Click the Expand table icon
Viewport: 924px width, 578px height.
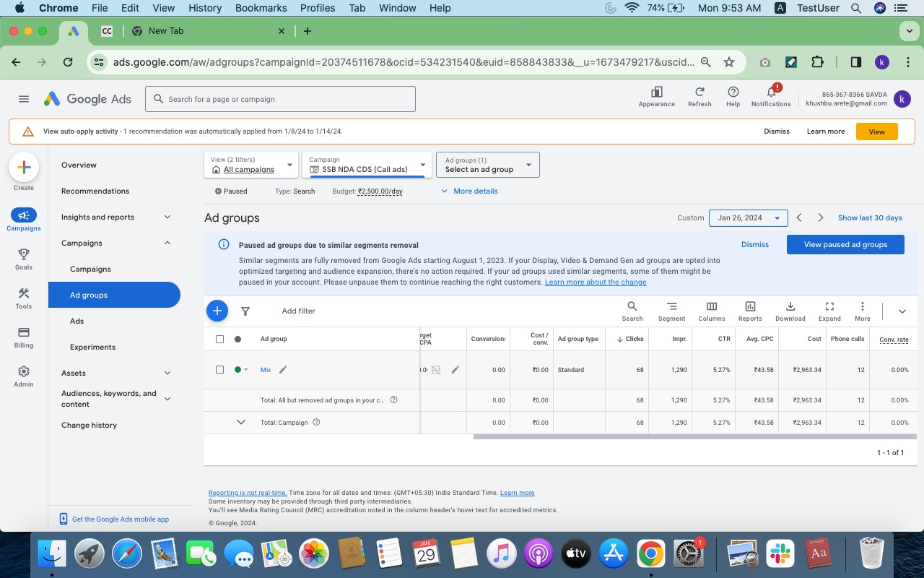829,307
